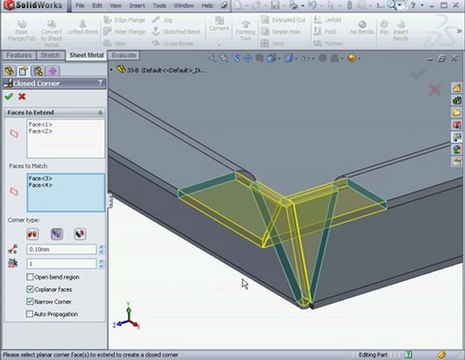The image size is (465, 360).
Task: Switch to the Sketch tab
Action: pyautogui.click(x=50, y=55)
